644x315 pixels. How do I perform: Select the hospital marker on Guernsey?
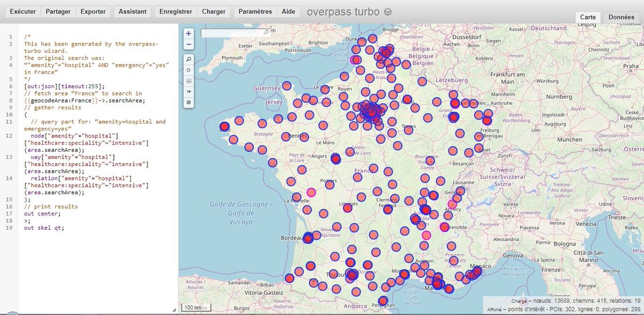pos(287,86)
